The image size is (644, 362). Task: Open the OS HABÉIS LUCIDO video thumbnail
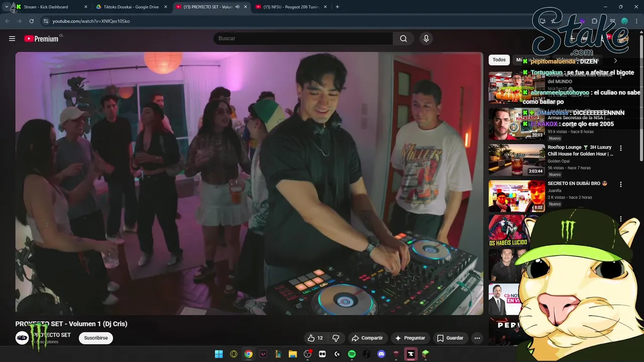click(508, 231)
